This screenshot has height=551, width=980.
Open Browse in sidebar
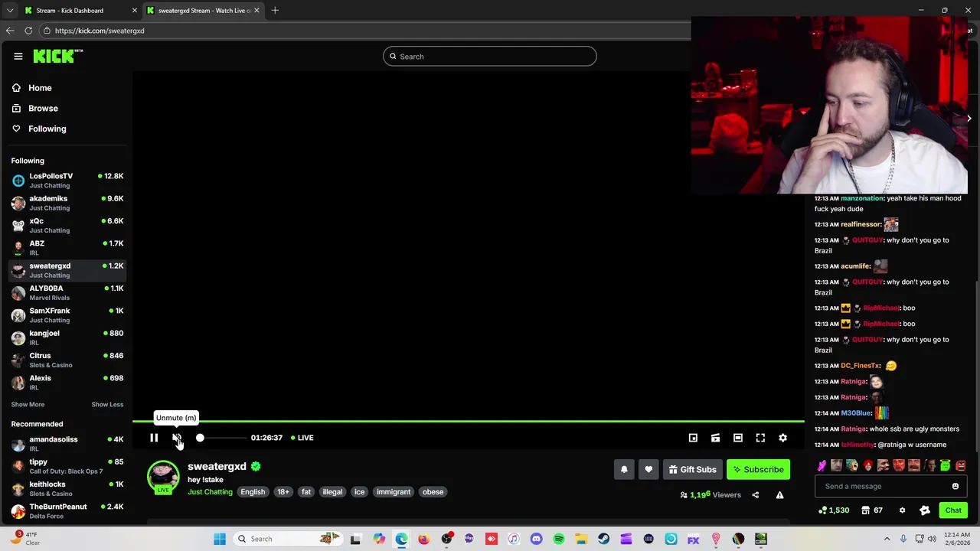click(43, 109)
